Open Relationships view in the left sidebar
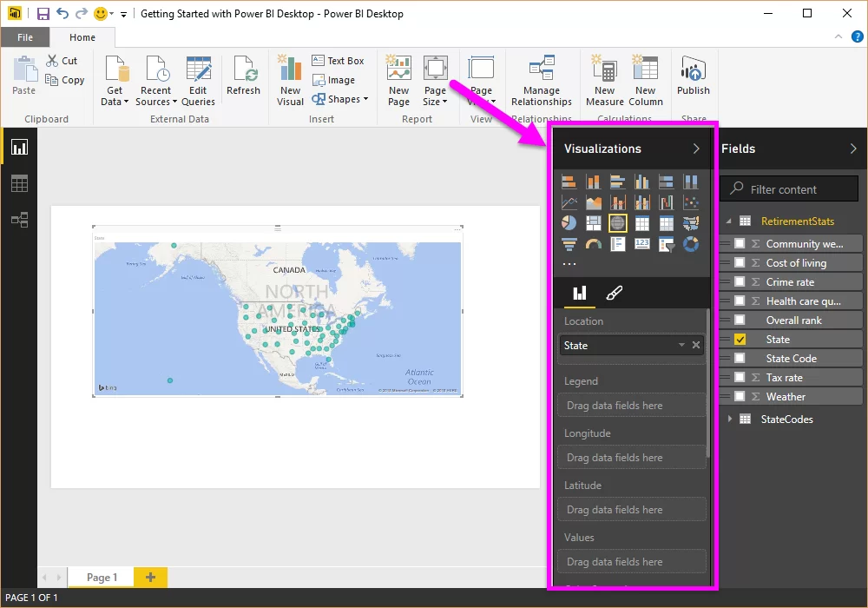The height and width of the screenshot is (608, 868). click(19, 220)
